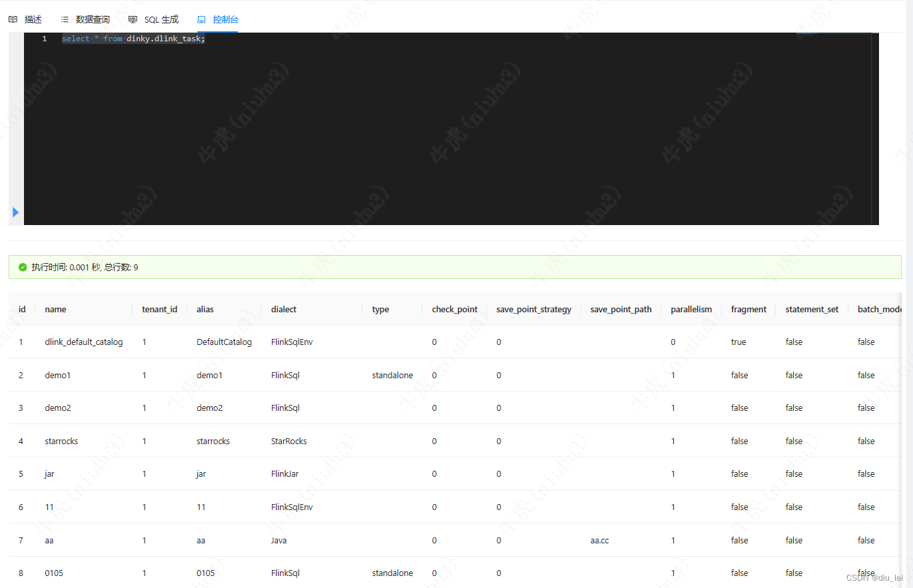913x588 pixels.
Task: Click the tenant_id column header
Action: pyautogui.click(x=159, y=309)
